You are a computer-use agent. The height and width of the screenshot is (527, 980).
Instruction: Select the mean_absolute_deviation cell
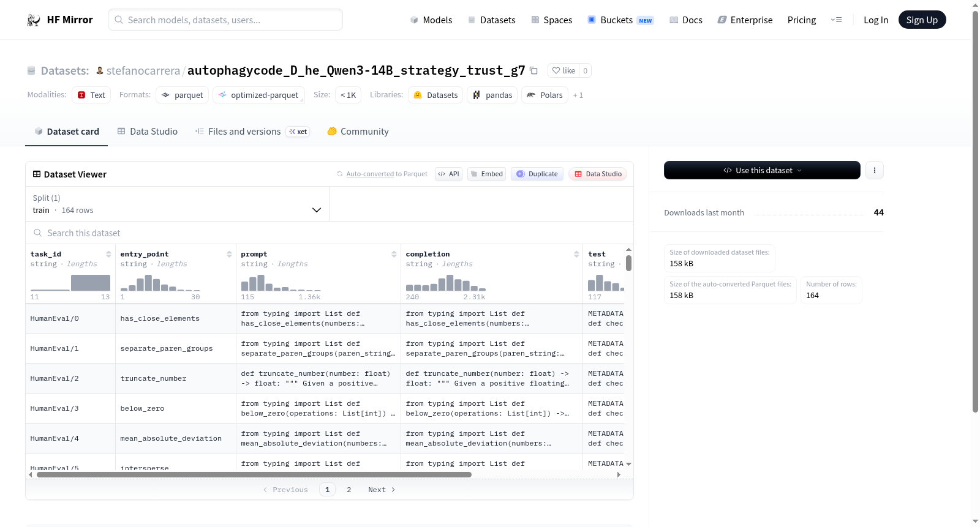coord(176,438)
